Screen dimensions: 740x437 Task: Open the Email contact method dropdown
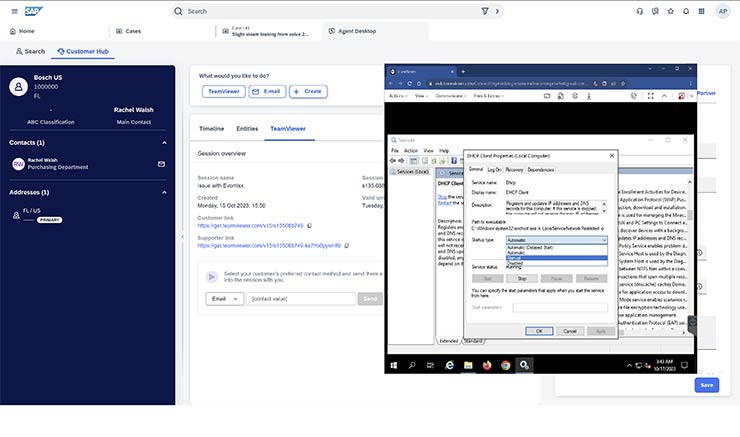226,298
